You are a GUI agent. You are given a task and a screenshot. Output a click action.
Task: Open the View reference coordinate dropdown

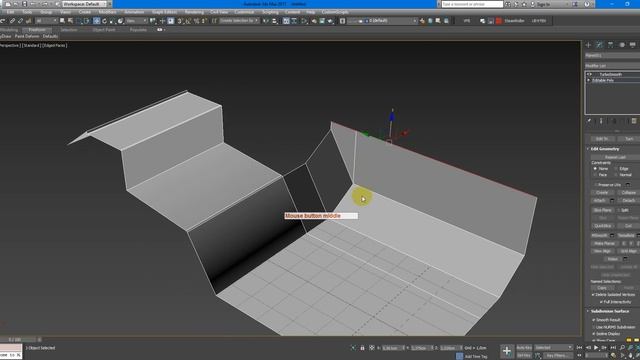(x=136, y=21)
